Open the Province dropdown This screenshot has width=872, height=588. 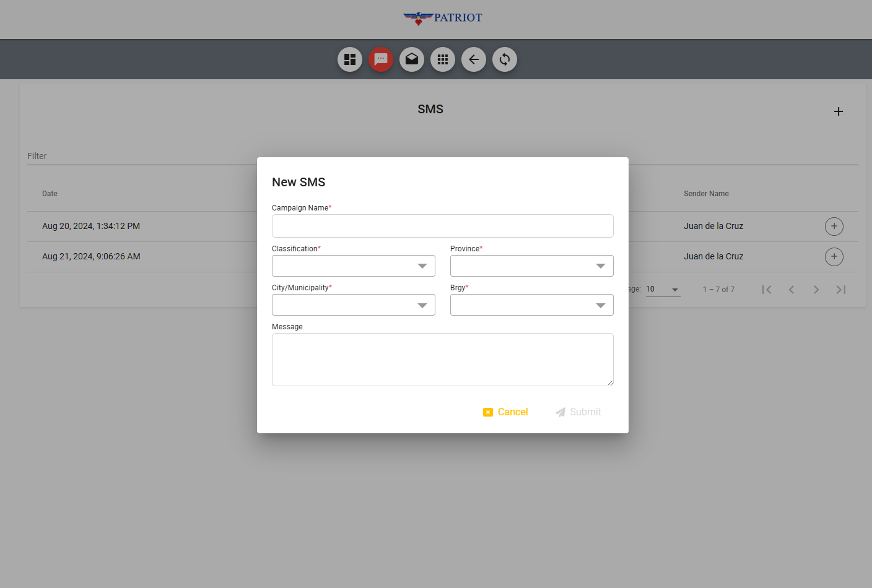pyautogui.click(x=532, y=266)
